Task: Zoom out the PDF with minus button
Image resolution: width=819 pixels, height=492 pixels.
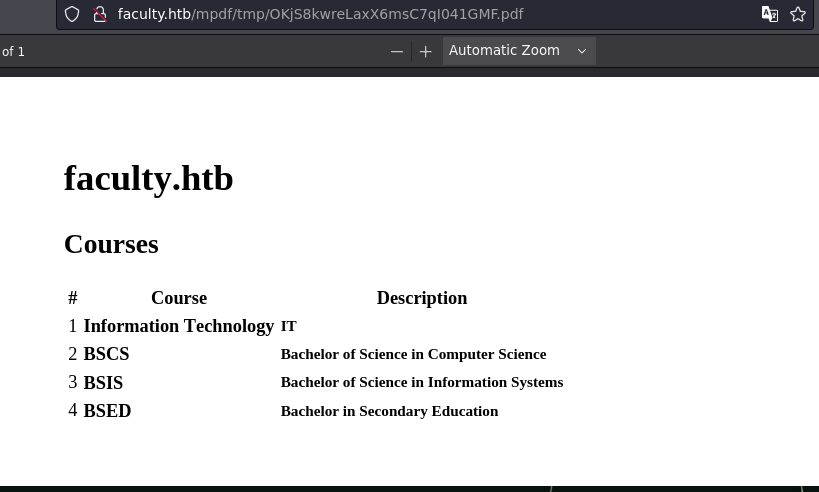Action: pos(397,51)
